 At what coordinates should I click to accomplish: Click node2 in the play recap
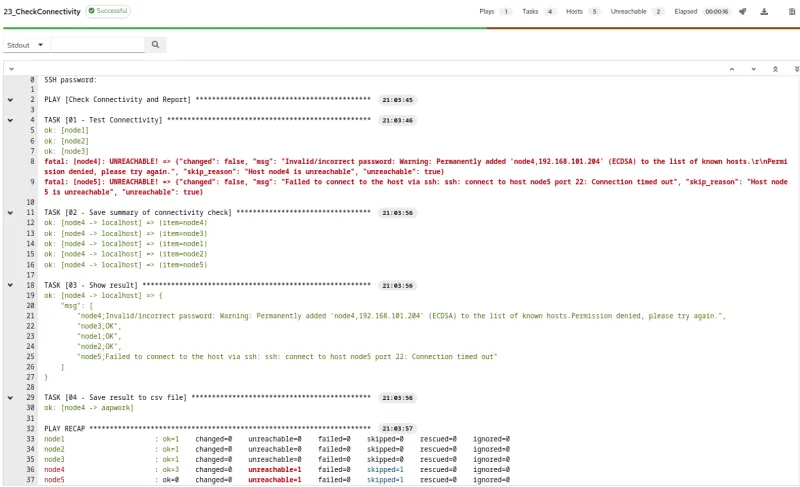[x=54, y=449]
